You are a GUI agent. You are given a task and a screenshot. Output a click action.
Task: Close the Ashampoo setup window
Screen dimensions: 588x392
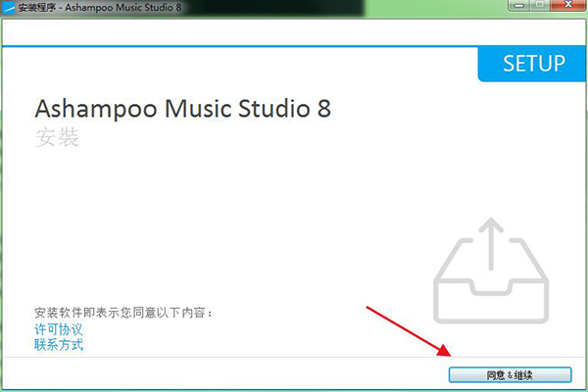pyautogui.click(x=568, y=5)
